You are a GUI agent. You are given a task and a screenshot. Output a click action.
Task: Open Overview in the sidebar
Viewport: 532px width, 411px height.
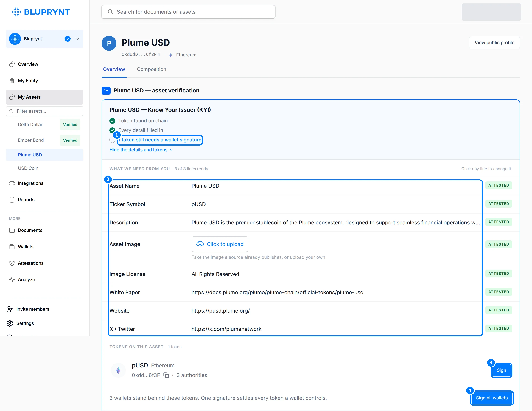(45, 64)
